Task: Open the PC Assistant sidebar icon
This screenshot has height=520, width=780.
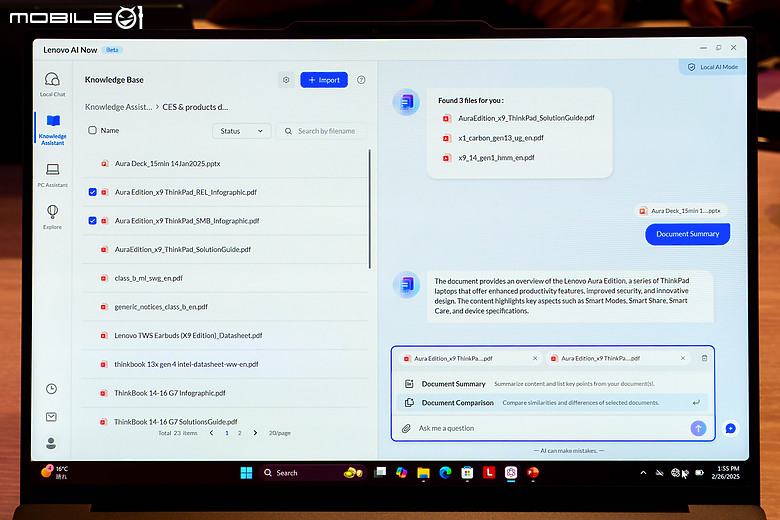Action: [52, 175]
